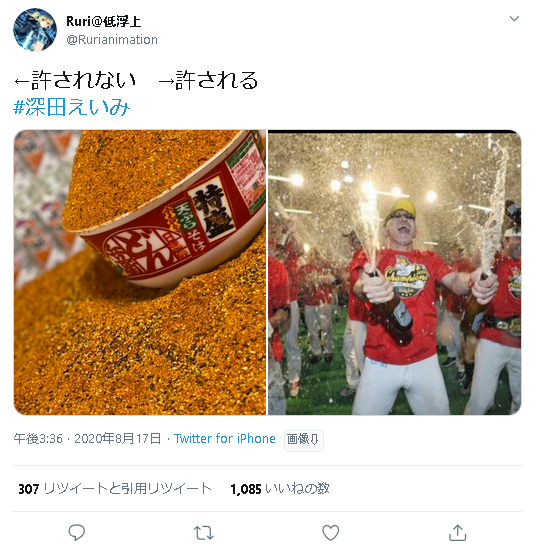Click the tweet text 許されない

pyautogui.click(x=83, y=80)
